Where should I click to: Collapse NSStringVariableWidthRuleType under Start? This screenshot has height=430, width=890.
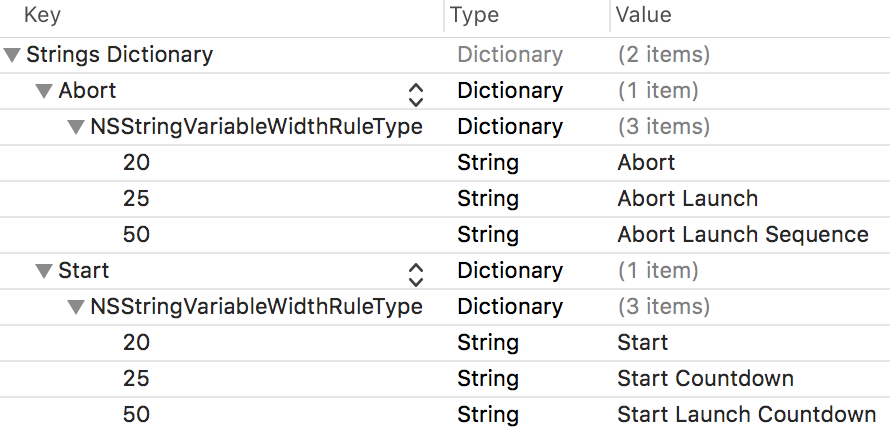tap(76, 307)
